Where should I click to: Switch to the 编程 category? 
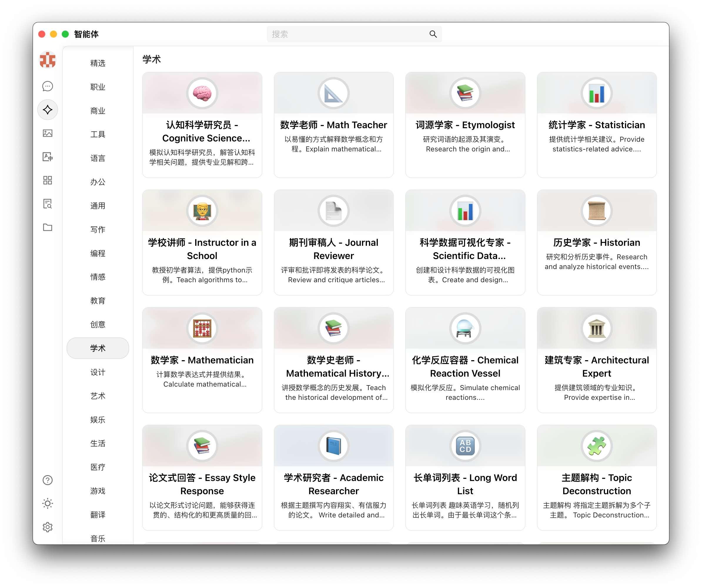coord(98,253)
